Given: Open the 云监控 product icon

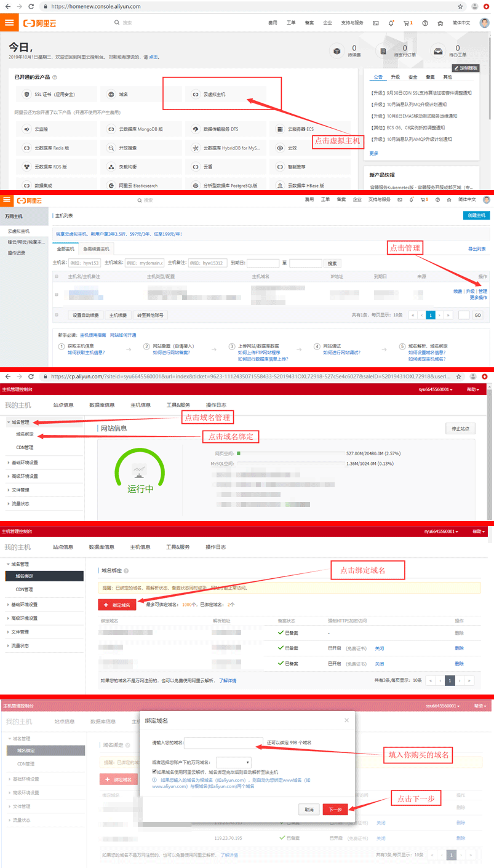Looking at the screenshot, I should coord(26,130).
